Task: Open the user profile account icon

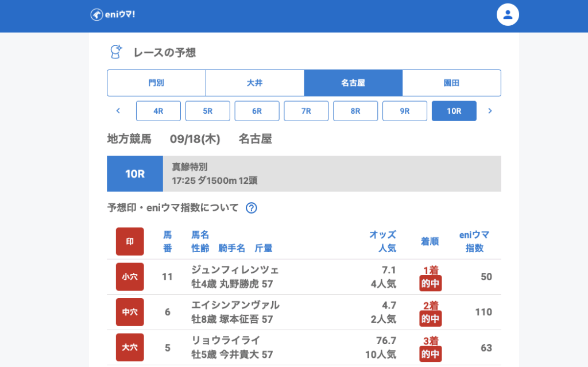Action: coord(507,15)
